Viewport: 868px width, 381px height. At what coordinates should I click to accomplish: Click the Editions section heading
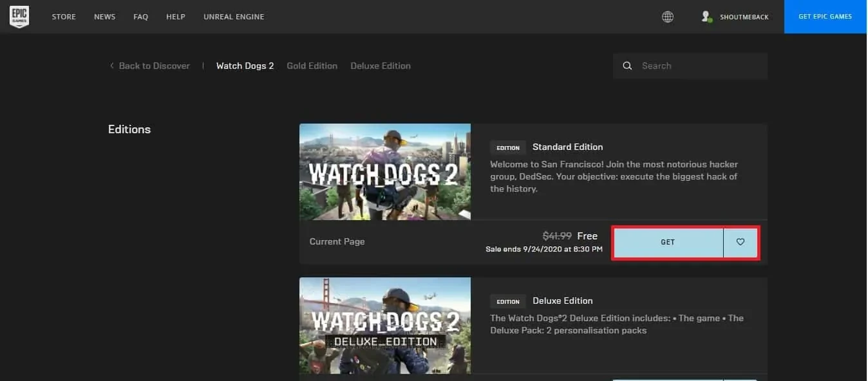pos(129,129)
